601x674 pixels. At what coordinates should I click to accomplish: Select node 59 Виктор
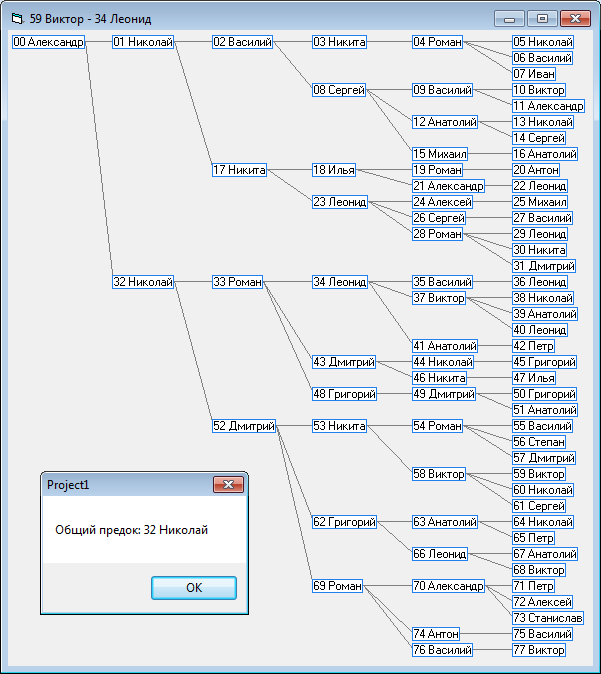click(539, 474)
